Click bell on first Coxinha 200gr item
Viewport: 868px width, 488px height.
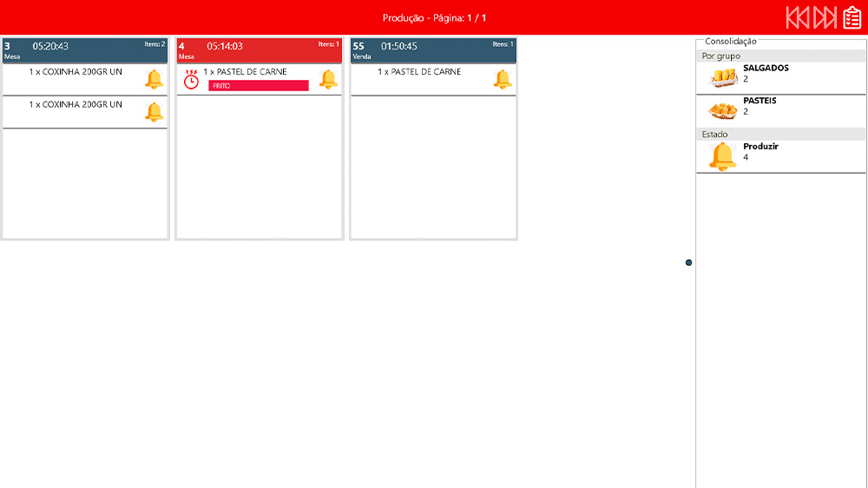click(x=155, y=79)
